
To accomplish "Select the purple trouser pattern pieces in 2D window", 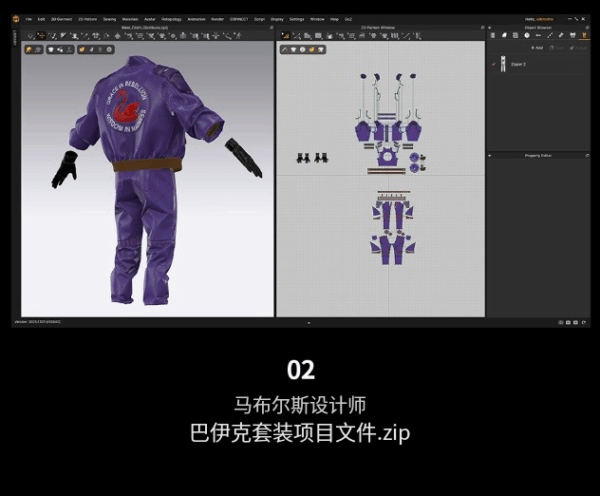I will point(392,232).
